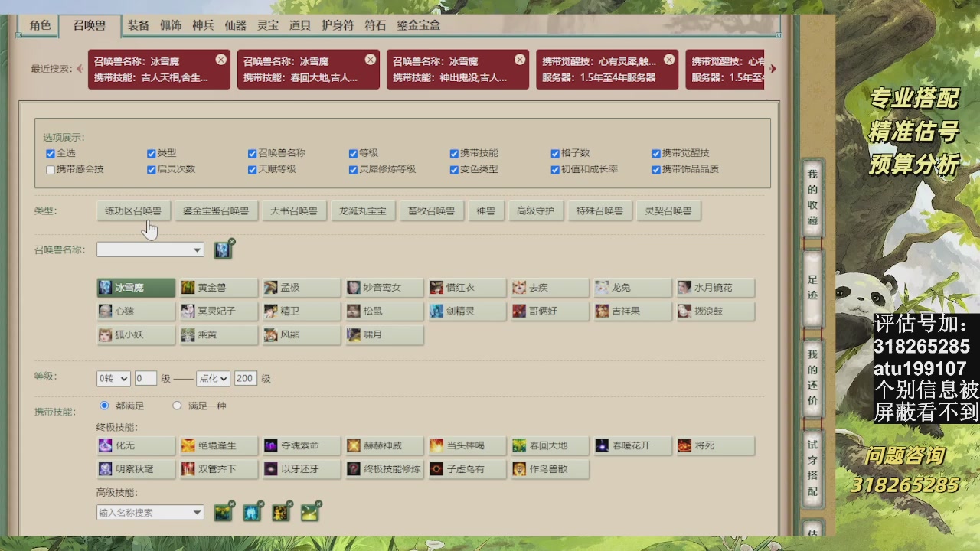Pick the 孟极 summon beast
The height and width of the screenshot is (551, 980).
pyautogui.click(x=301, y=288)
